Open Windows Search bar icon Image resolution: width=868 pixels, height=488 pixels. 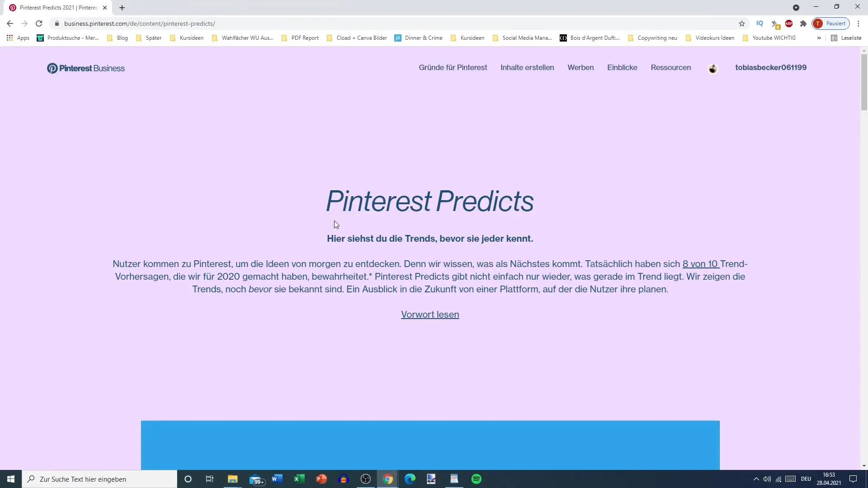31,479
